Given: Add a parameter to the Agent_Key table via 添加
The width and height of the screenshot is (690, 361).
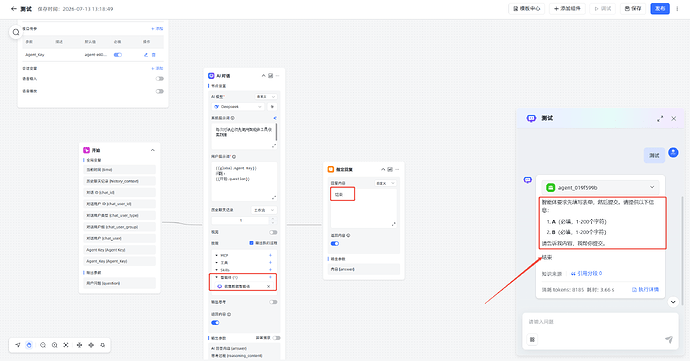Looking at the screenshot, I should click(157, 28).
